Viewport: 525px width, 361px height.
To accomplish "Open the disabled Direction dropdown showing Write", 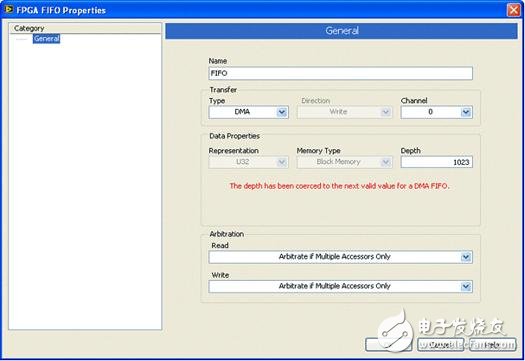I will (345, 112).
